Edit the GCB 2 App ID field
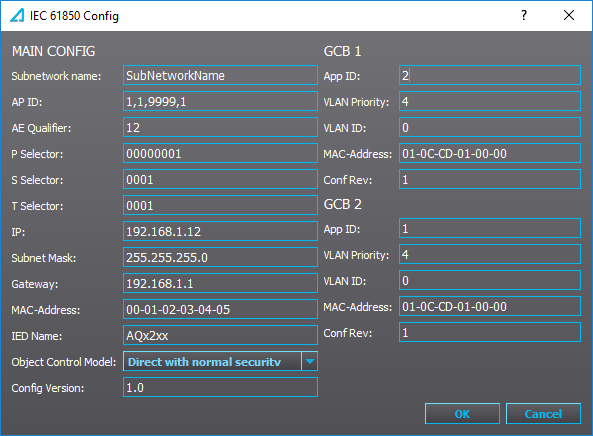 point(490,228)
